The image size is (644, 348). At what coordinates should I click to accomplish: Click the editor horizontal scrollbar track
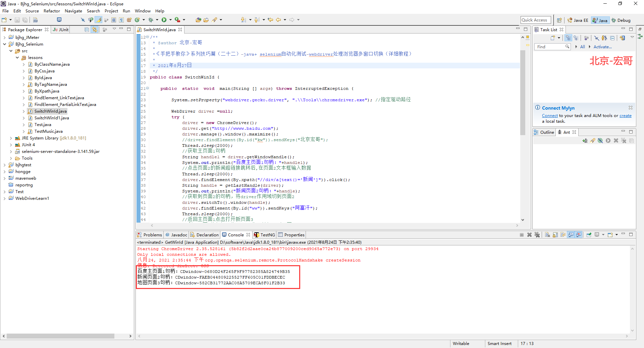coord(334,225)
